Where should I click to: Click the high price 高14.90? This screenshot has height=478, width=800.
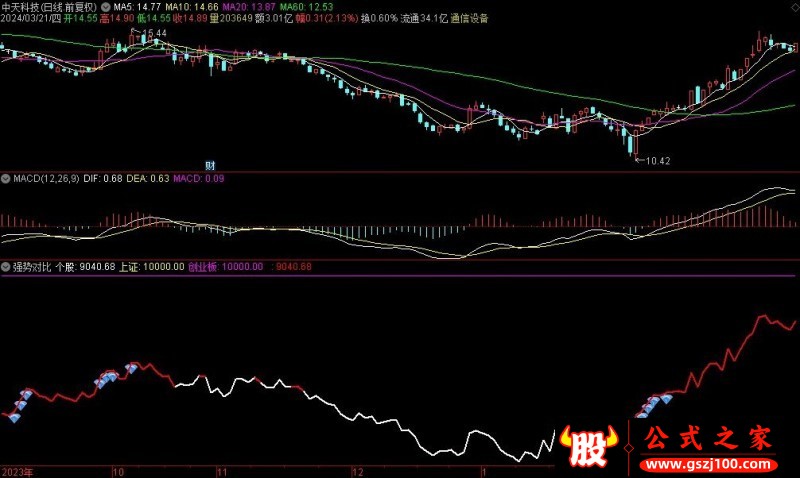(x=117, y=18)
